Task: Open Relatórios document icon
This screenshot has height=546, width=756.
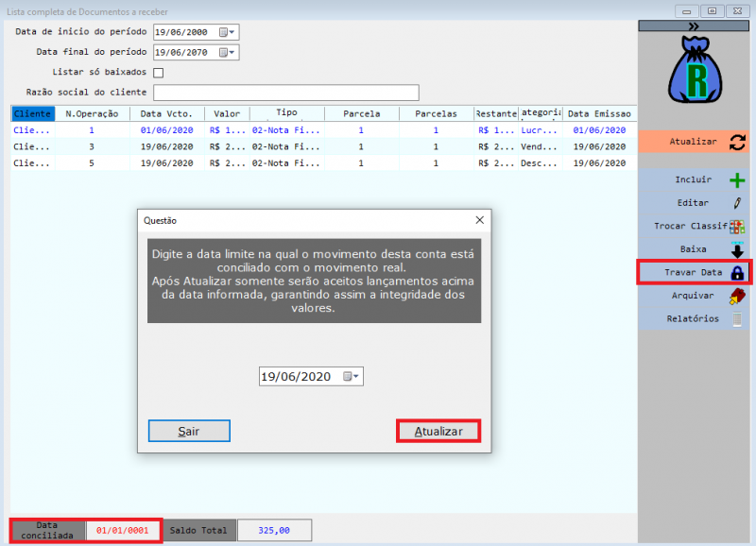Action: coord(737,319)
